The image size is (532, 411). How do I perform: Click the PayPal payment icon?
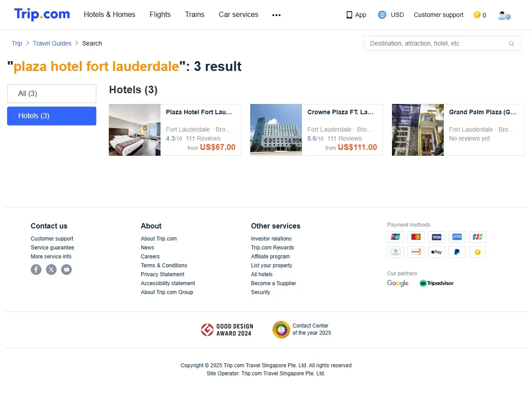tap(457, 252)
